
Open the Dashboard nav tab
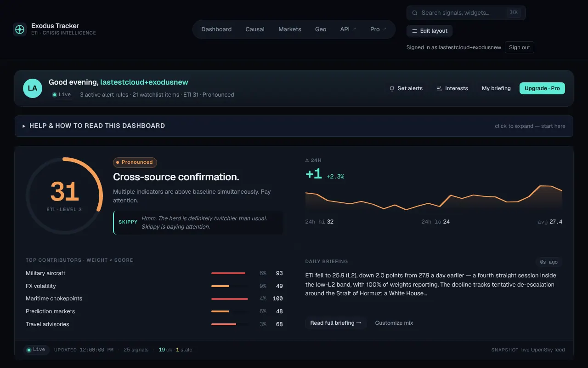tap(216, 29)
